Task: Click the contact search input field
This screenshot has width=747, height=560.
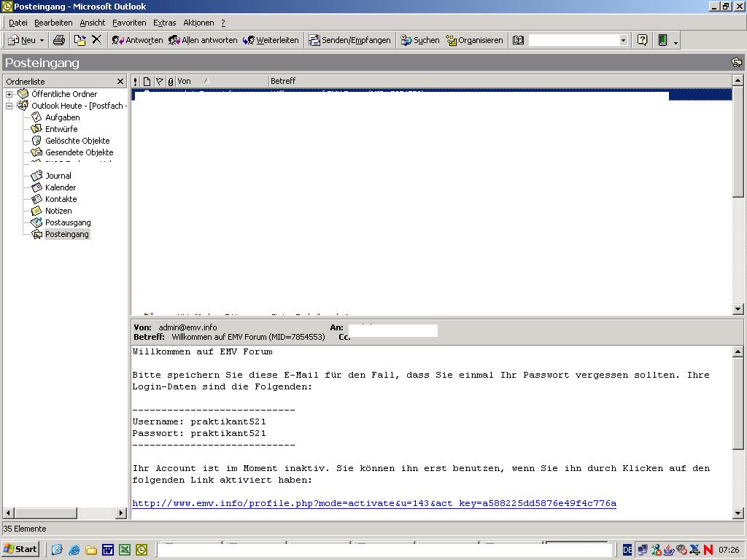Action: pyautogui.click(x=573, y=41)
